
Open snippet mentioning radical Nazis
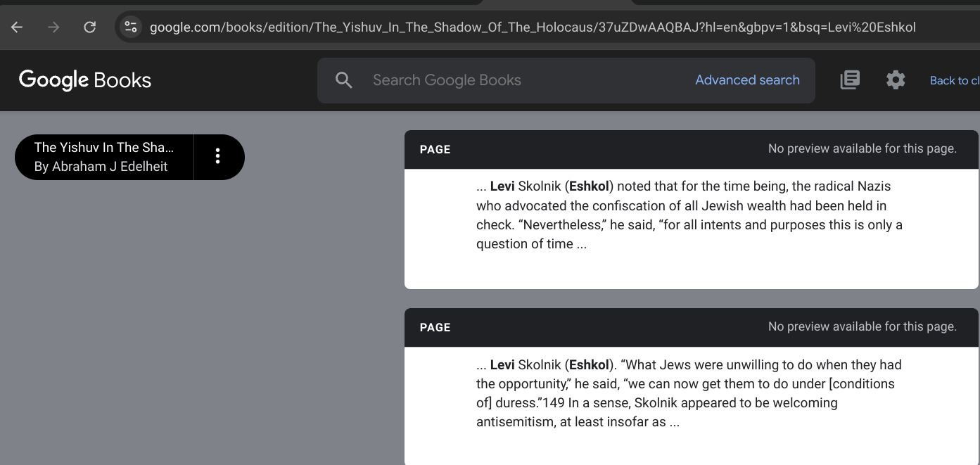click(x=689, y=215)
